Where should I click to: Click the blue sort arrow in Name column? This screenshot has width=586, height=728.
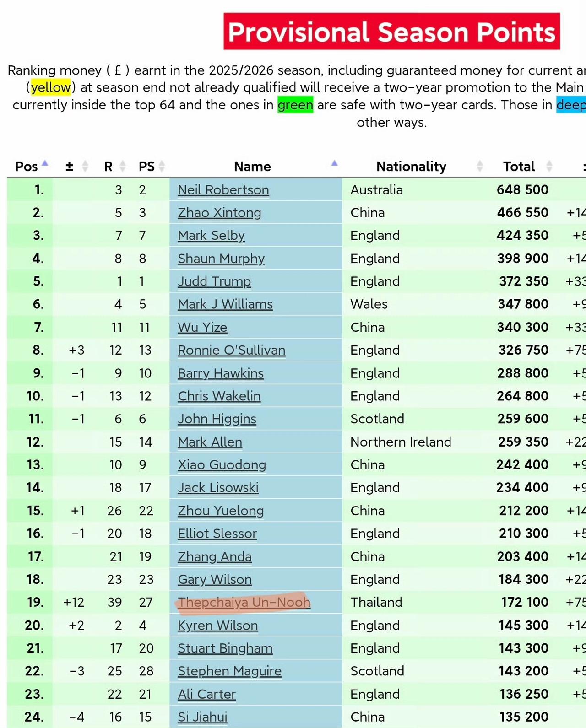point(335,163)
